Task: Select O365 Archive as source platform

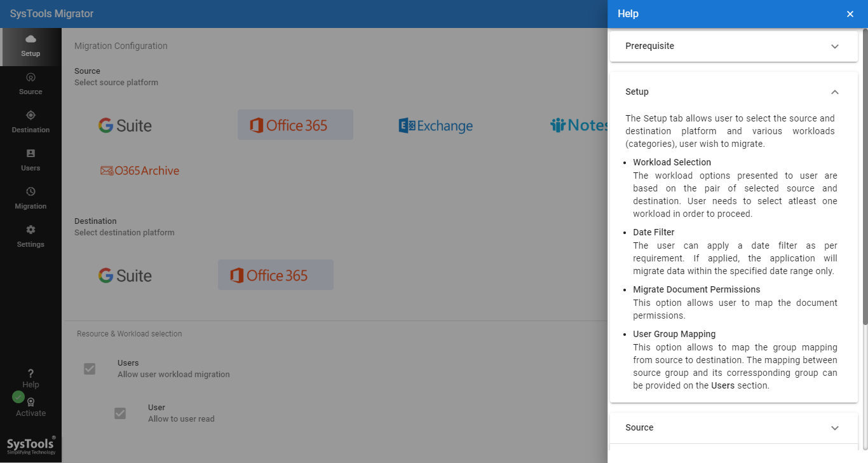Action: pos(140,170)
